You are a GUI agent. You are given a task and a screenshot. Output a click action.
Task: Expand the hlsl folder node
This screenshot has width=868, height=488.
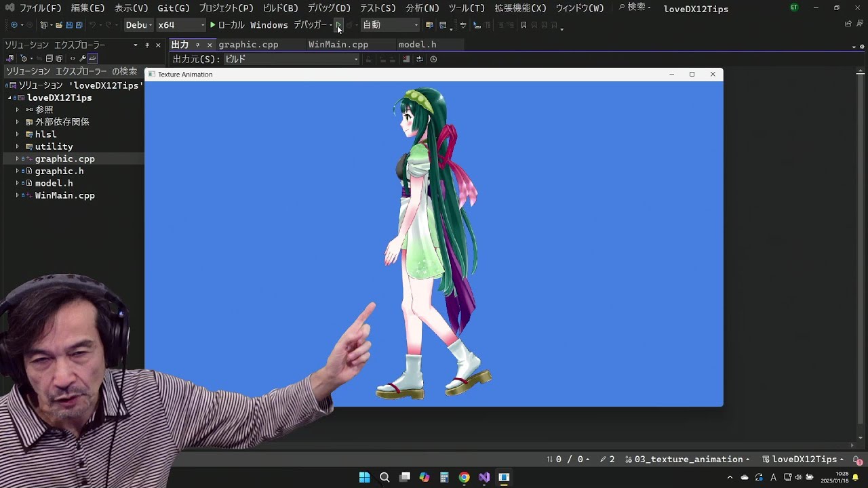[x=18, y=134]
